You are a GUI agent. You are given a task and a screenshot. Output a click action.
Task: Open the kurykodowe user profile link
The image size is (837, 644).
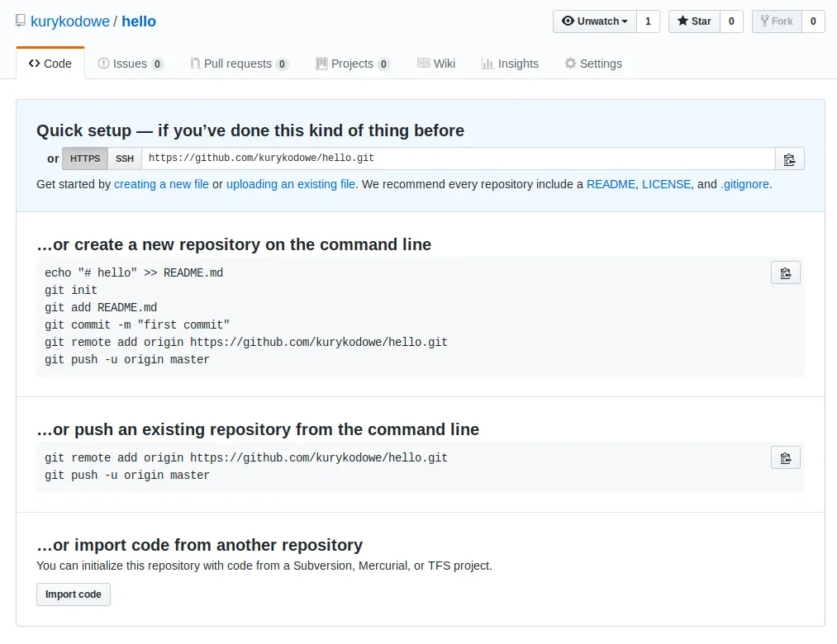(70, 21)
